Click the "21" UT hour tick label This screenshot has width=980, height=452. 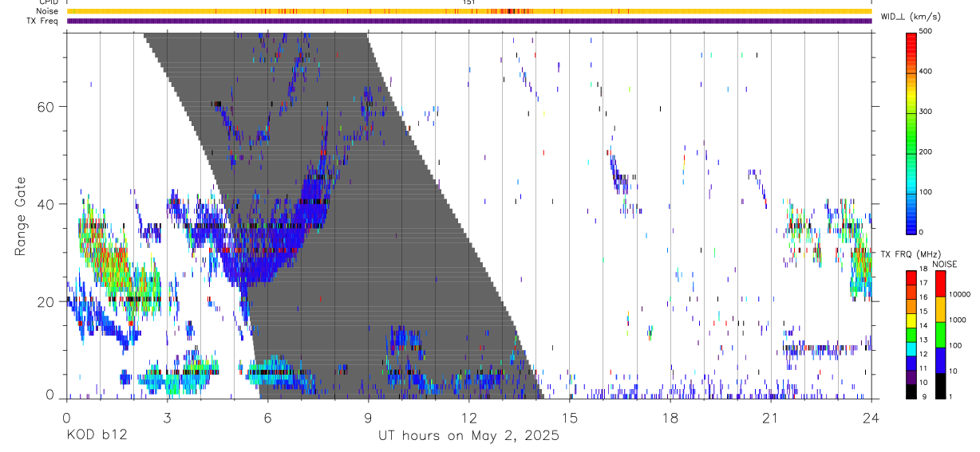(x=771, y=417)
